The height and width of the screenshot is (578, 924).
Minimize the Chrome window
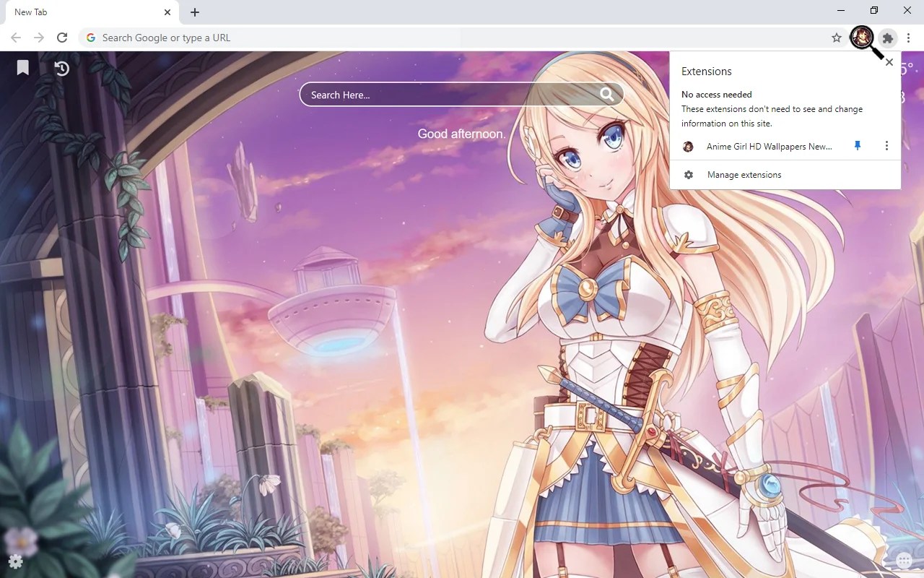[x=842, y=11]
